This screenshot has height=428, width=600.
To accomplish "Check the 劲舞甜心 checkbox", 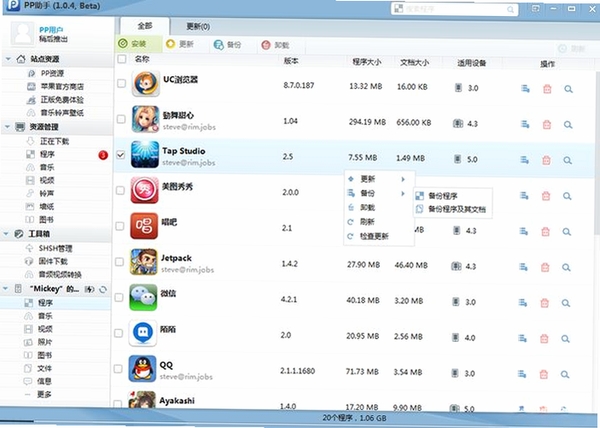I will click(x=121, y=119).
